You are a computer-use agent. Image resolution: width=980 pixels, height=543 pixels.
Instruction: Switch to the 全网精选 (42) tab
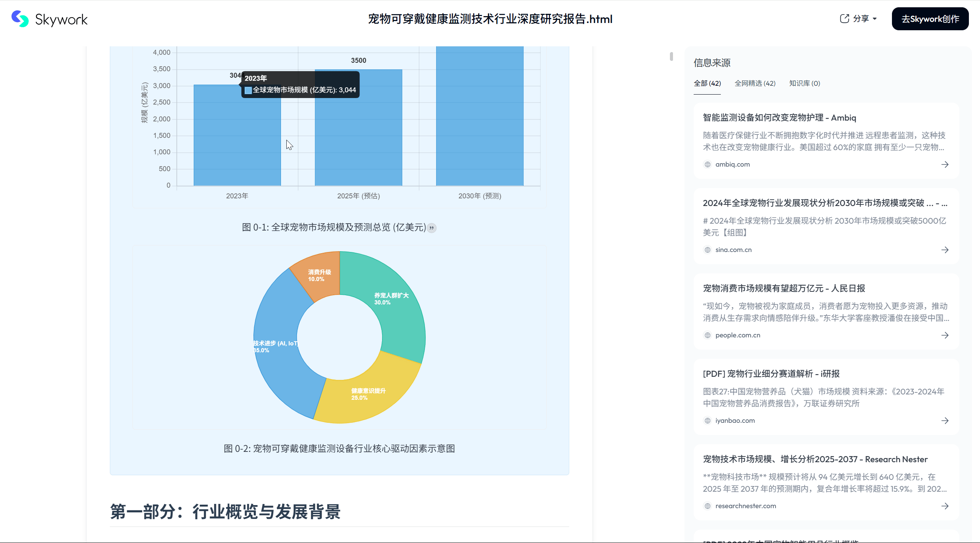[755, 83]
